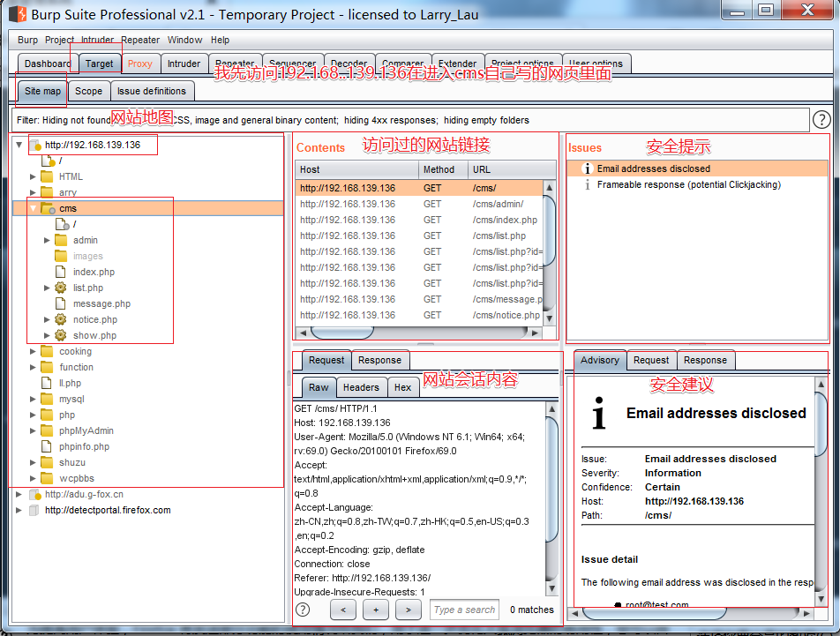Click the message.php file icon

(x=61, y=303)
